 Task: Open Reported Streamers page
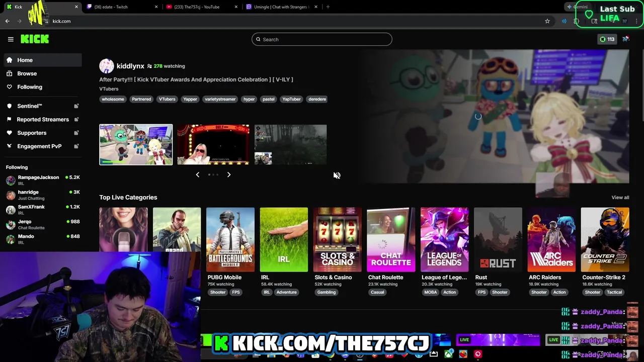(x=42, y=119)
